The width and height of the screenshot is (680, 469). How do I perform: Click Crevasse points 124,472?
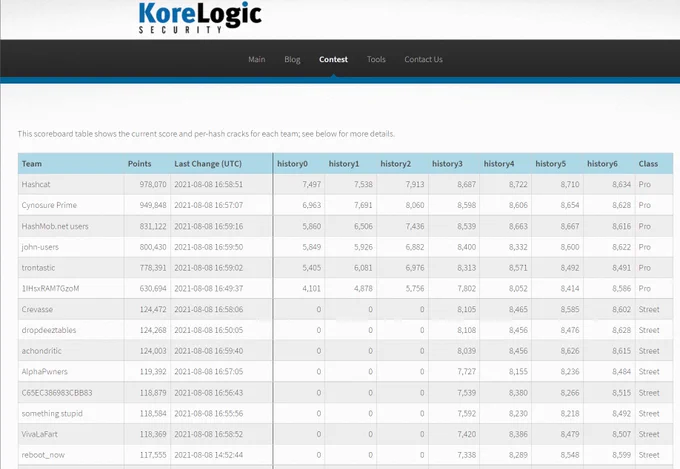point(153,309)
